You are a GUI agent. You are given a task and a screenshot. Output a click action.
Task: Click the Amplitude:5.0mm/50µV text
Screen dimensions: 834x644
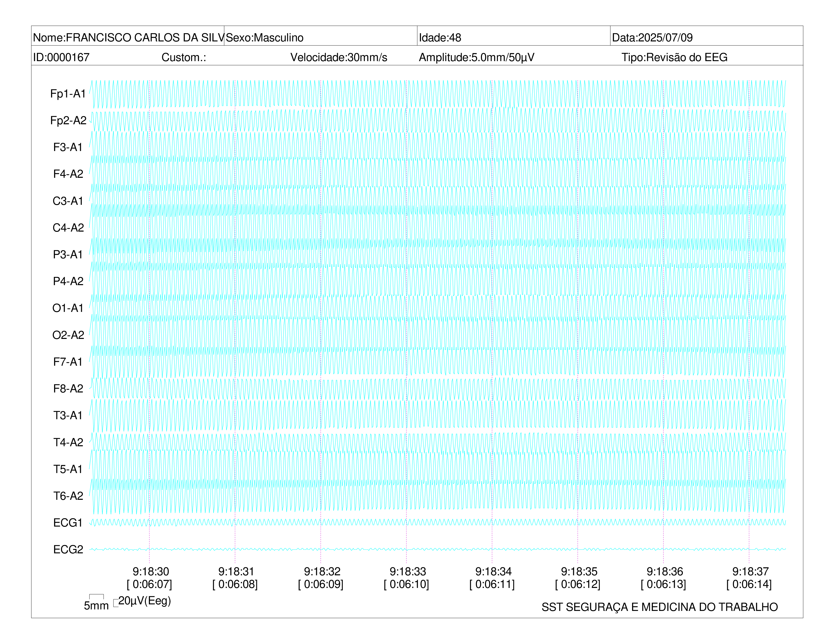coord(477,57)
